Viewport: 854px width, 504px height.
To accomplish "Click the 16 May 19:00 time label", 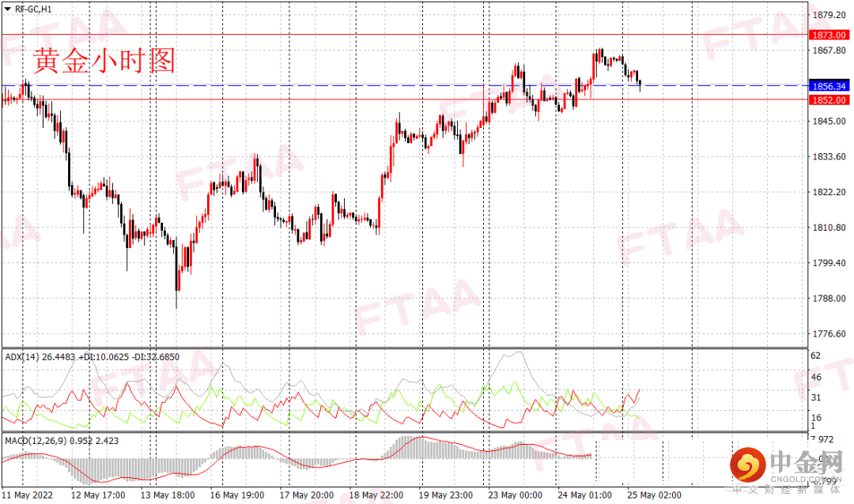I will (x=237, y=495).
